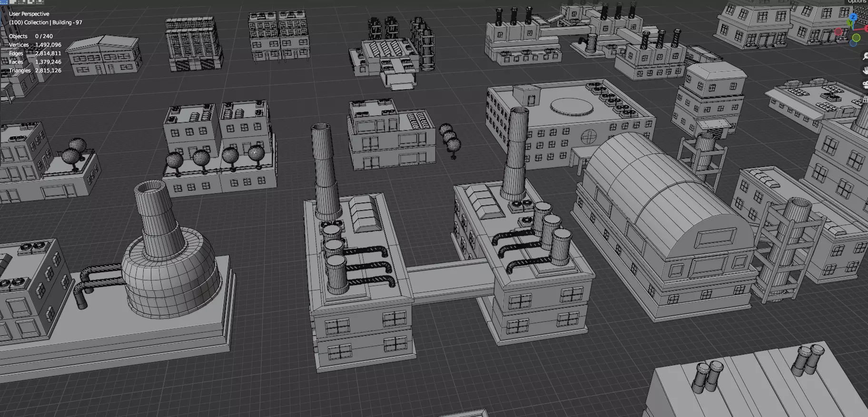This screenshot has height=417, width=868.
Task: Click the negative Z blue gizmo circle
Action: tap(853, 43)
